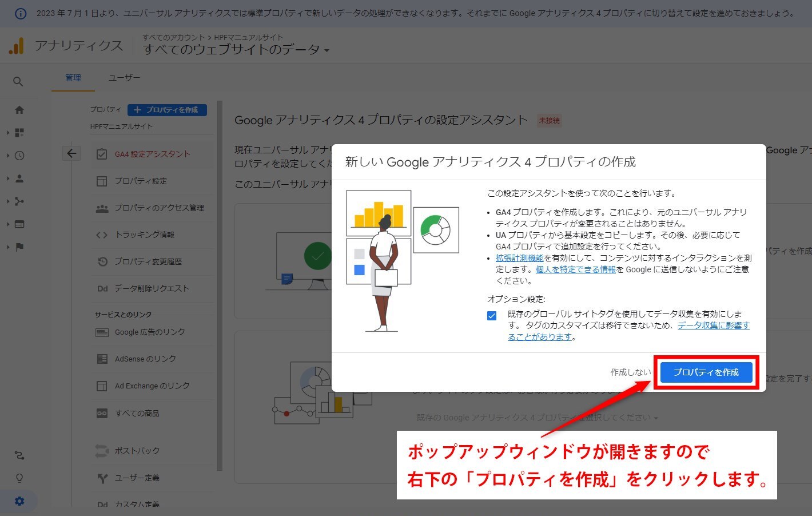Click the info icon in top banner
812x516 pixels.
pos(21,13)
